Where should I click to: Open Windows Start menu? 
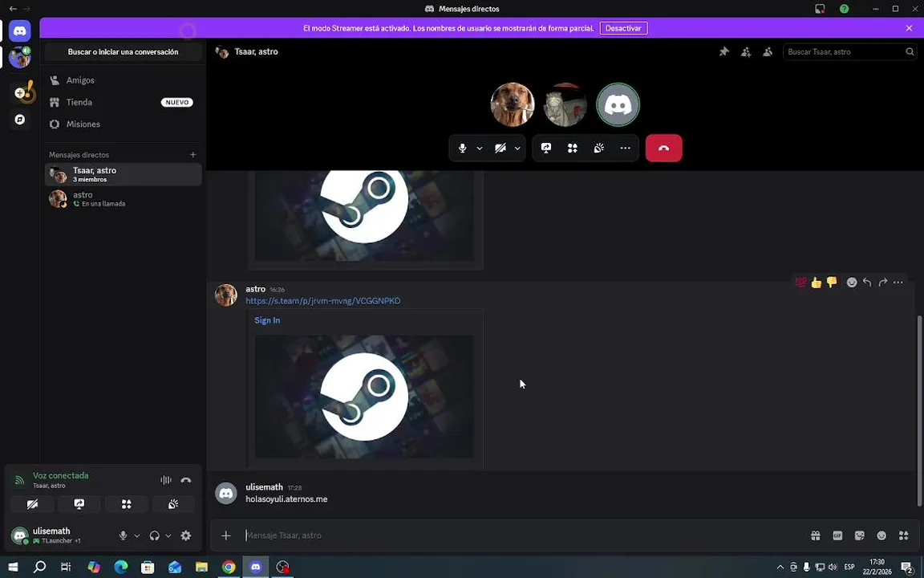click(12, 567)
